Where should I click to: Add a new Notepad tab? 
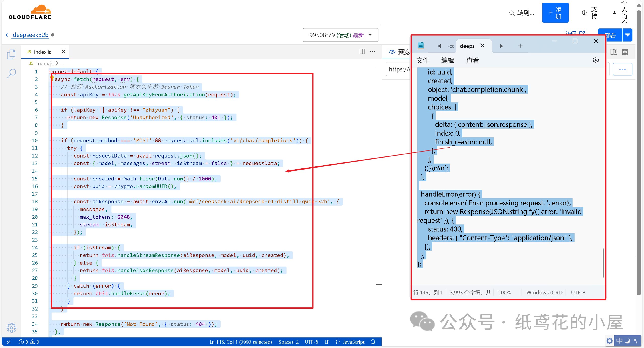(x=520, y=46)
